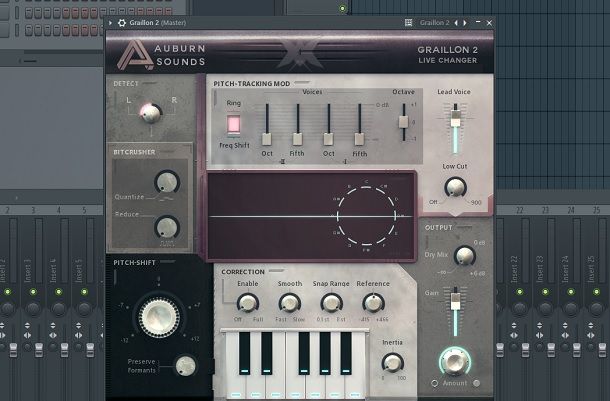Toggle the Correction section enable indicator
The width and height of the screenshot is (610, 401).
tap(277, 271)
